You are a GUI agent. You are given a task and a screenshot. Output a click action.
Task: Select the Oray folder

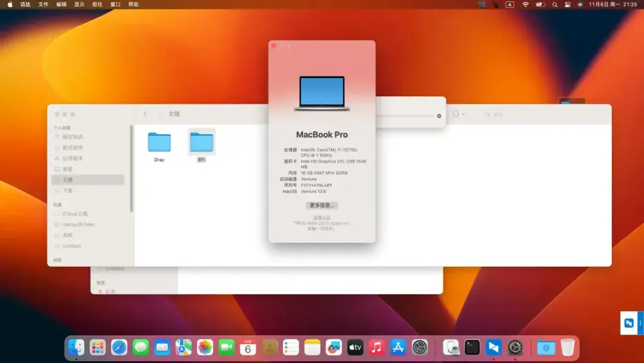click(x=159, y=147)
